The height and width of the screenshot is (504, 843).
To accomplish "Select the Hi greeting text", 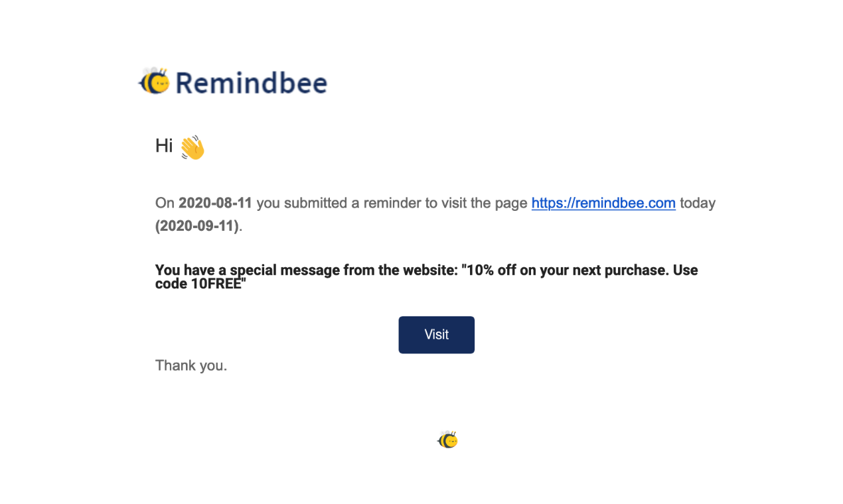I will click(164, 145).
